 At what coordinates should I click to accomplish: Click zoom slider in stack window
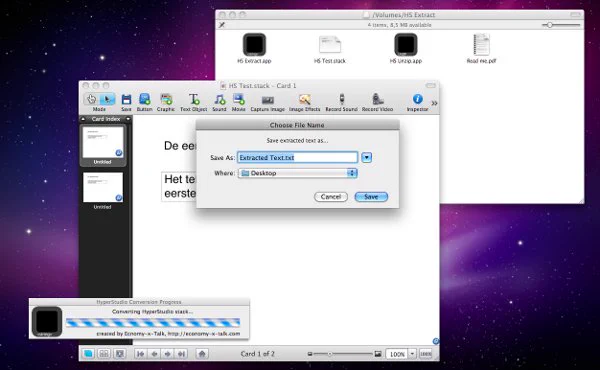tap(342, 354)
